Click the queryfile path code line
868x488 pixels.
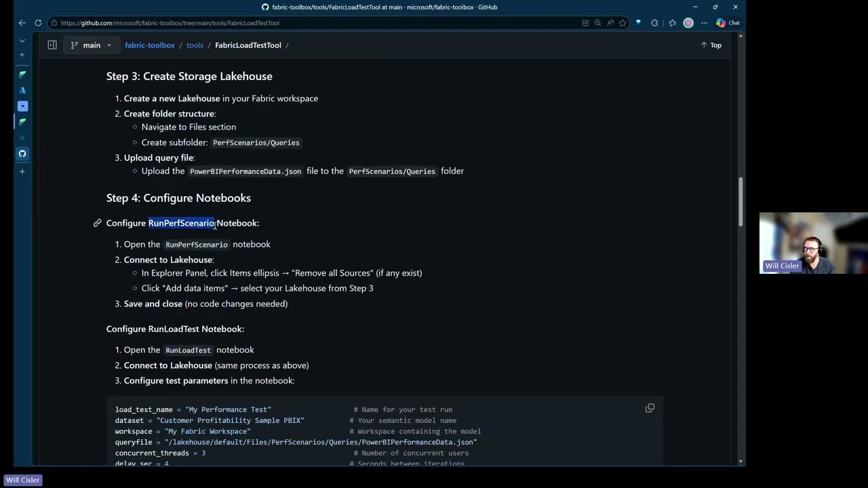coord(296,442)
